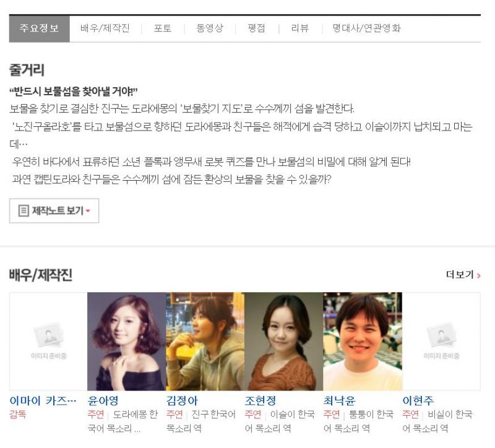Click the document icon in 제작노트 보기
Screen dimensions: 495x448
point(24,210)
